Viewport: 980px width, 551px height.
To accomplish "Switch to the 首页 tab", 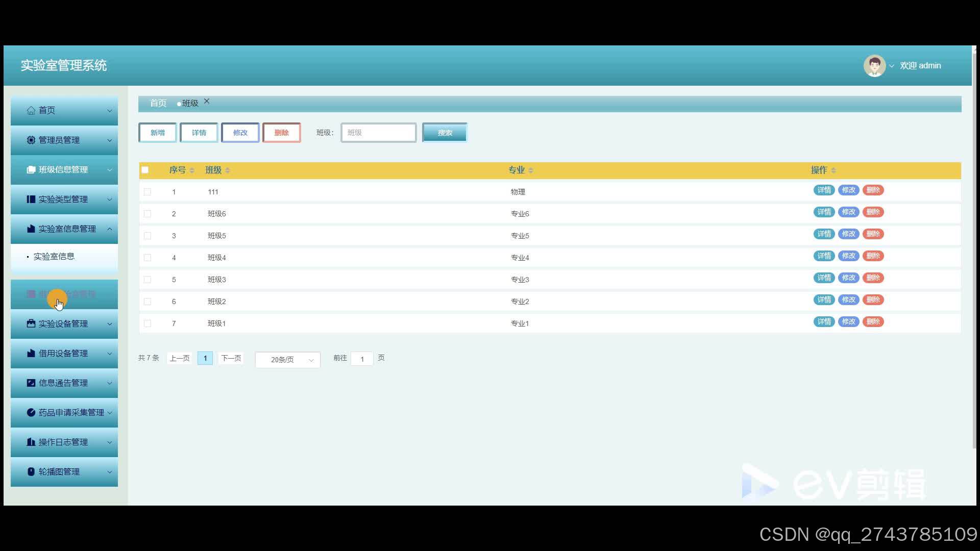I will pyautogui.click(x=158, y=103).
